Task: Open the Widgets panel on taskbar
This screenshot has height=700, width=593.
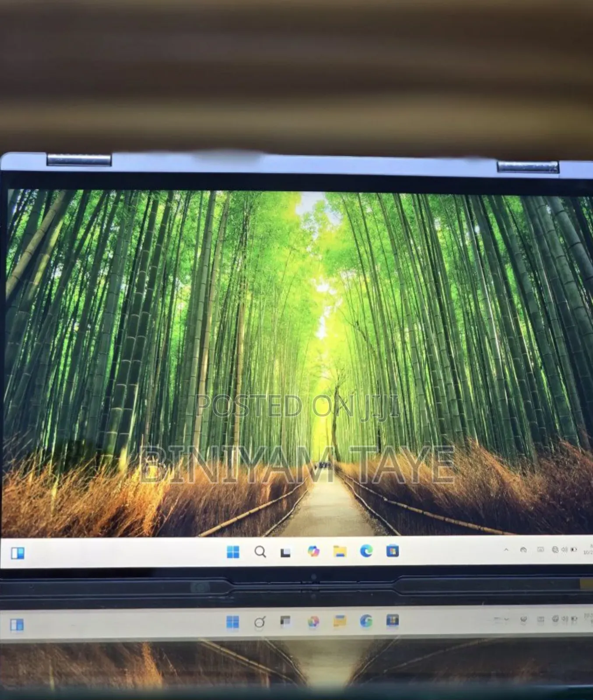Action: coord(18,553)
